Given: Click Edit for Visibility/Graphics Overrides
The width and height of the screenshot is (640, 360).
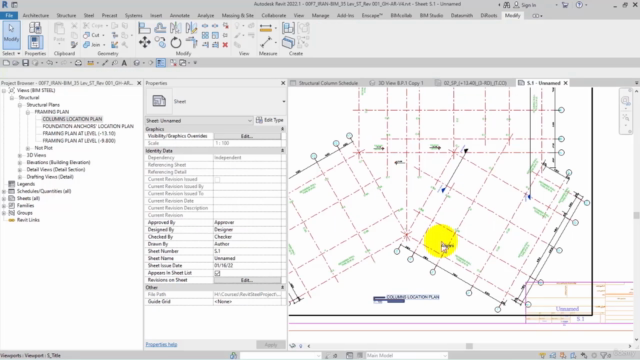Looking at the screenshot, I should click(247, 136).
